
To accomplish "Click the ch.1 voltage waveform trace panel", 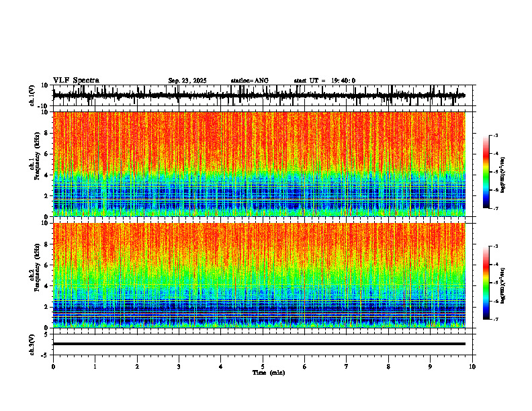I will (264, 95).
